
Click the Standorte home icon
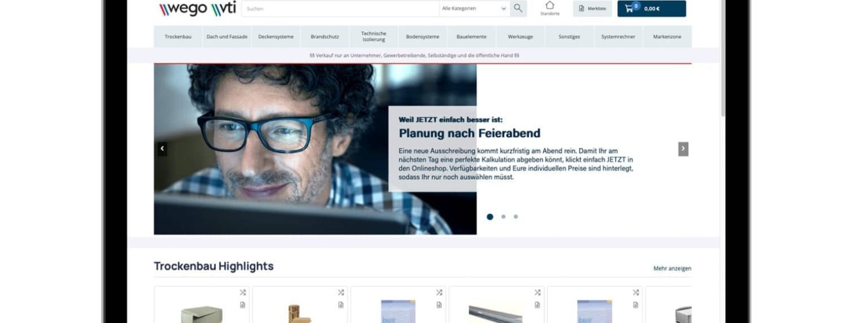coord(550,7)
